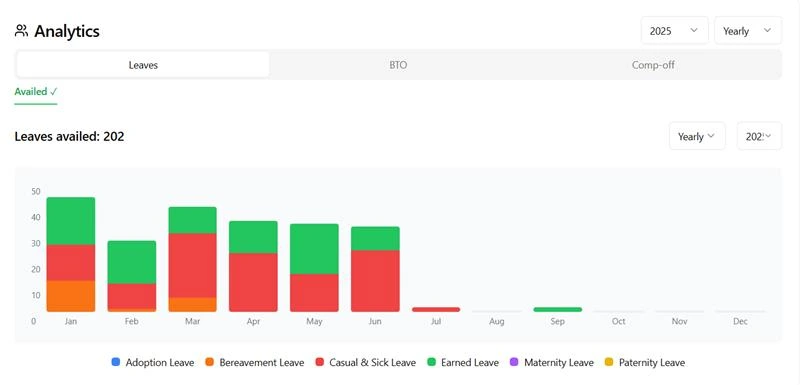Image resolution: width=800 pixels, height=385 pixels.
Task: Click the Paternity Leave legend label
Action: point(652,363)
